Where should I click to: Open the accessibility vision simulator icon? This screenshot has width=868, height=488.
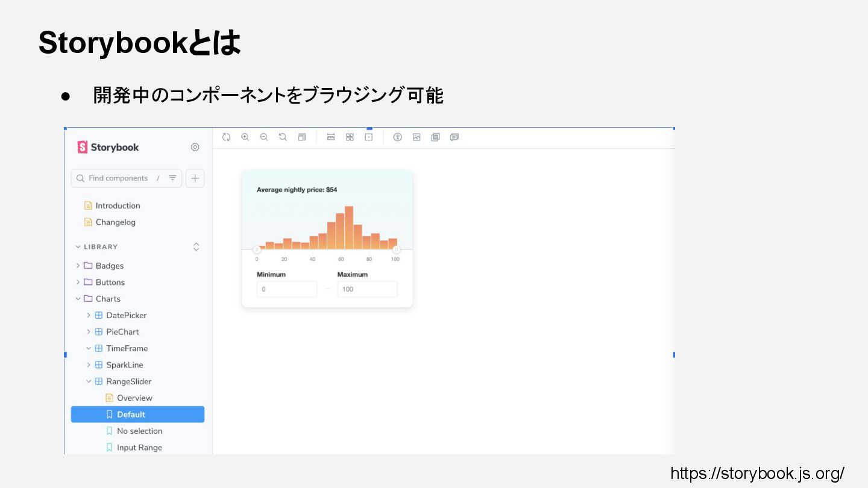tap(397, 137)
